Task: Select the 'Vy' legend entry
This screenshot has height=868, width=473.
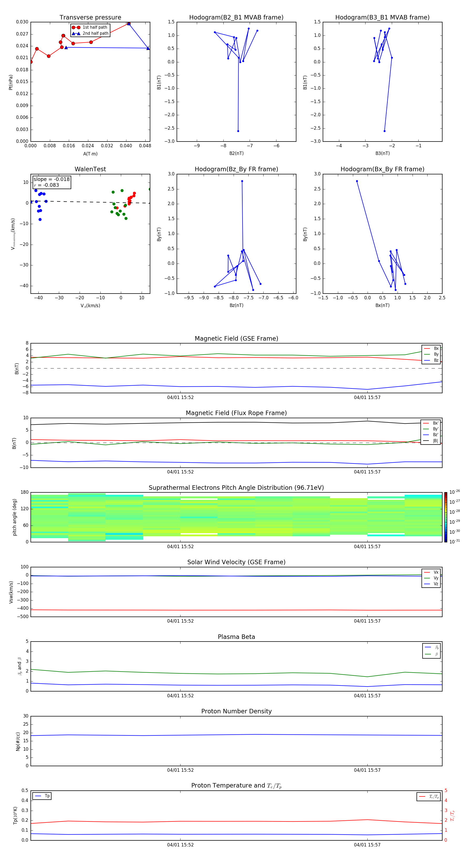Action: coord(431,578)
